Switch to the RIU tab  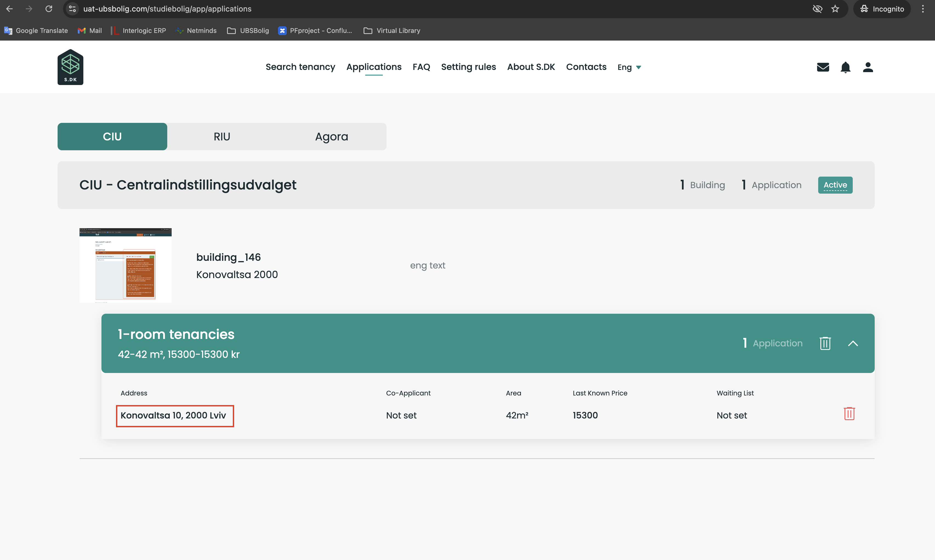click(222, 136)
